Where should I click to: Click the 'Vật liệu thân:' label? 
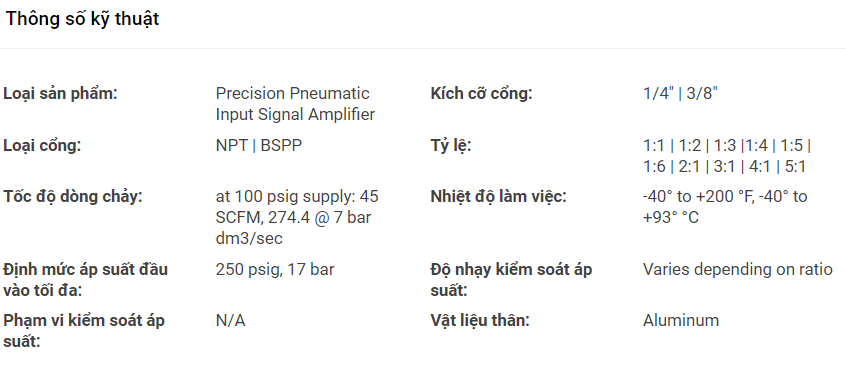tap(480, 320)
